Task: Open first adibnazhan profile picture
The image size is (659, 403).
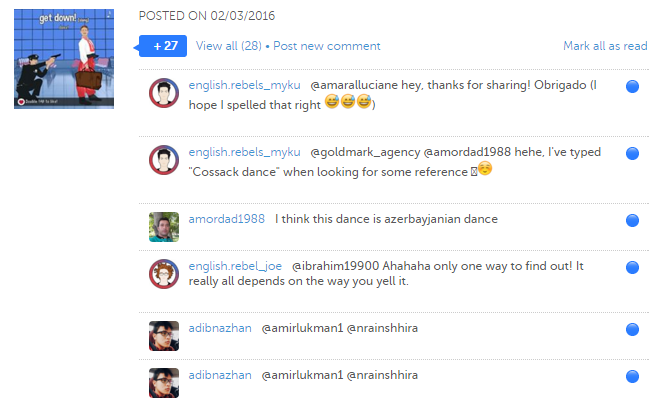Action: pyautogui.click(x=164, y=336)
